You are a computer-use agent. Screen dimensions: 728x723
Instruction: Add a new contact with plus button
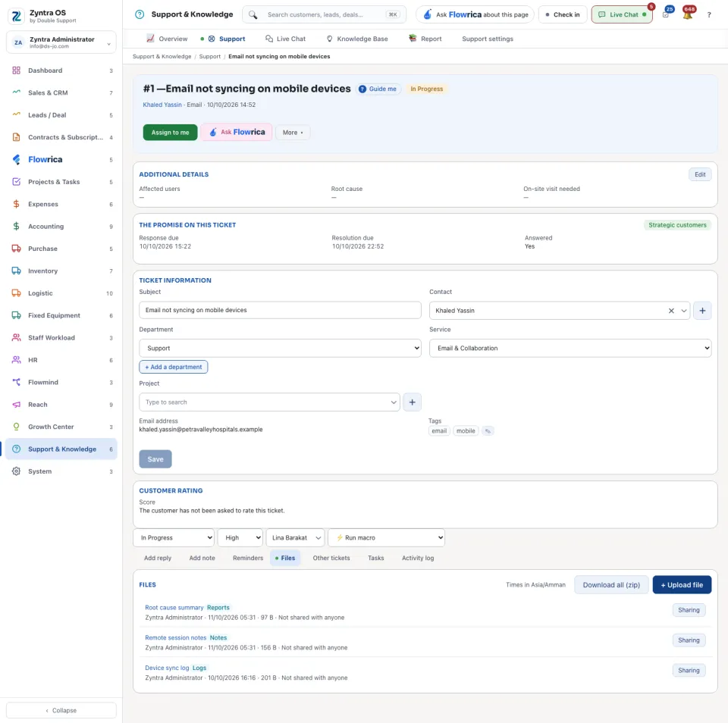(702, 311)
